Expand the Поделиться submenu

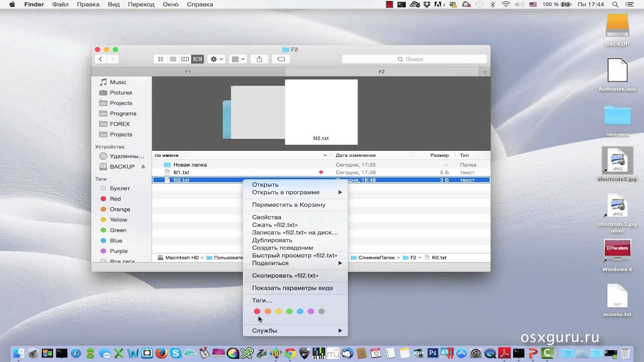295,263
